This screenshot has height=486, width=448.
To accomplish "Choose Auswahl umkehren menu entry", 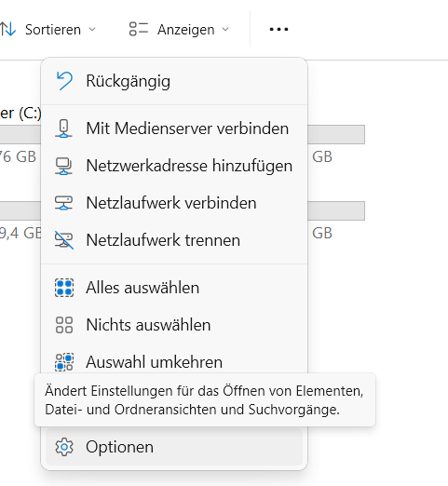I will point(174,362).
